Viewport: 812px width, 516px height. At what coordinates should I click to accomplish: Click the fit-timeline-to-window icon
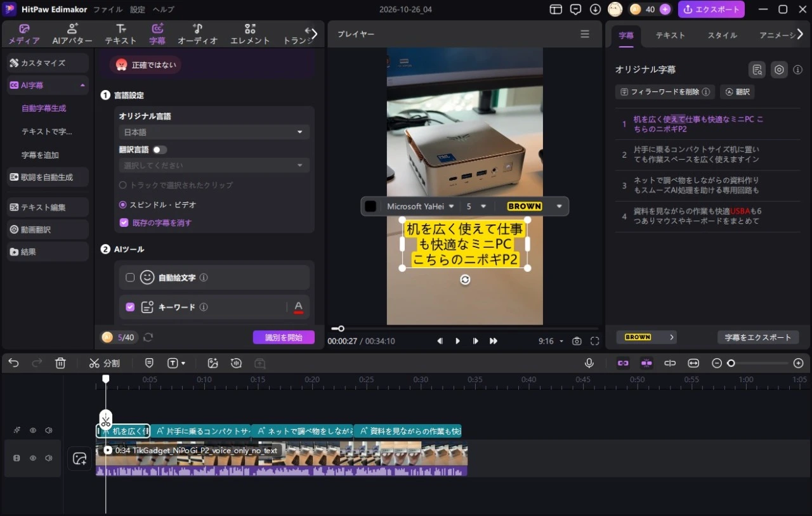click(x=693, y=363)
